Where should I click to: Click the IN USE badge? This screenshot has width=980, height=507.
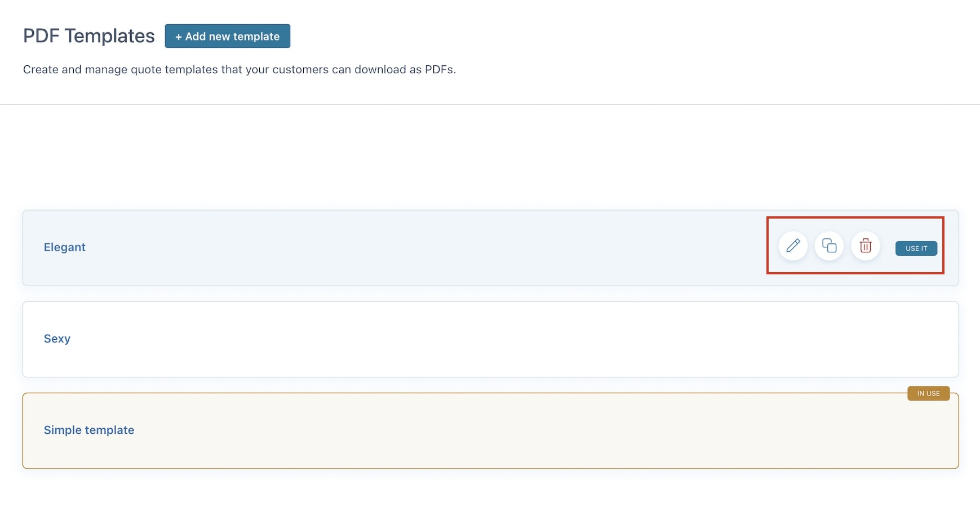[928, 393]
